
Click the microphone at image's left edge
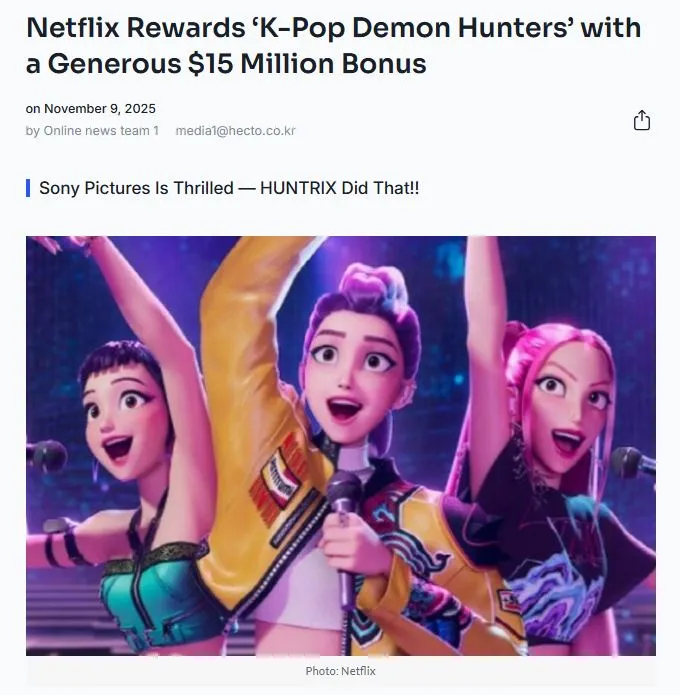pos(45,456)
